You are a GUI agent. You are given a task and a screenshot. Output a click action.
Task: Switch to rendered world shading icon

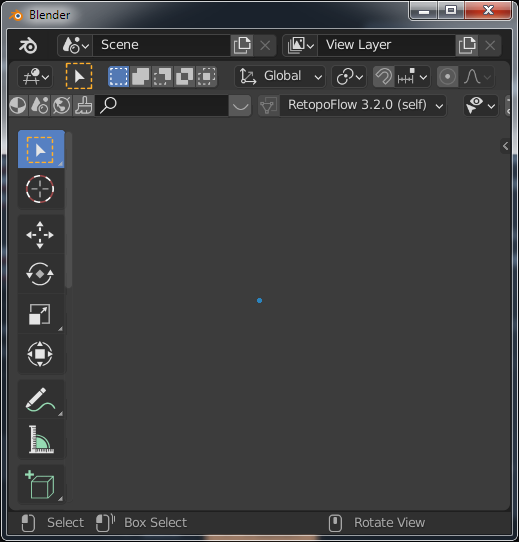pyautogui.click(x=62, y=105)
